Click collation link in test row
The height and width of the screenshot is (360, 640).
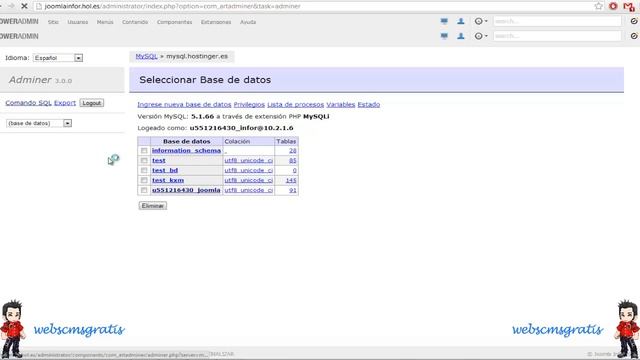tap(249, 160)
